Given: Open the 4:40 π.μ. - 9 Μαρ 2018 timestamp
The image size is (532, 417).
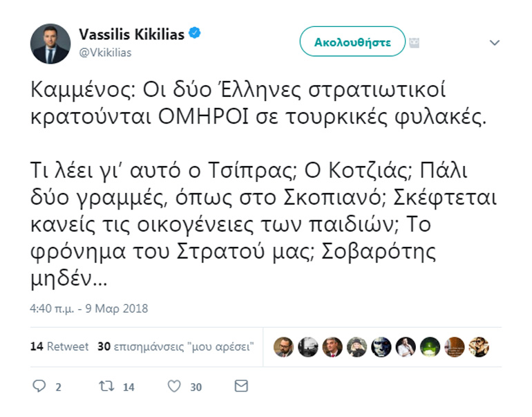Looking at the screenshot, I should click(89, 308).
